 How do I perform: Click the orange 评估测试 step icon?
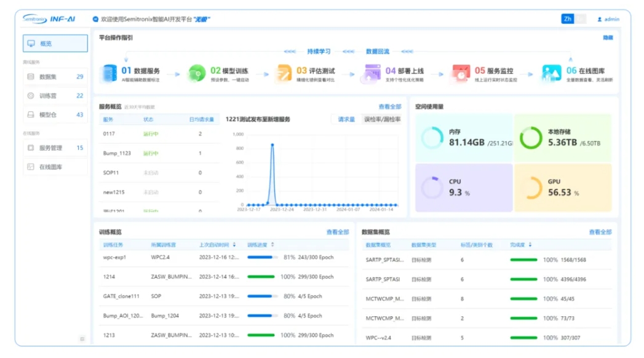click(x=284, y=74)
